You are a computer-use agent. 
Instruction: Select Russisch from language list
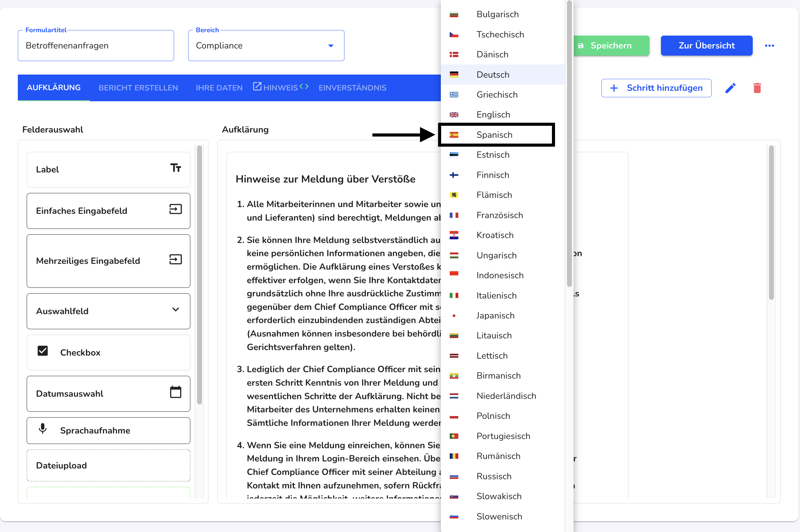[502, 476]
